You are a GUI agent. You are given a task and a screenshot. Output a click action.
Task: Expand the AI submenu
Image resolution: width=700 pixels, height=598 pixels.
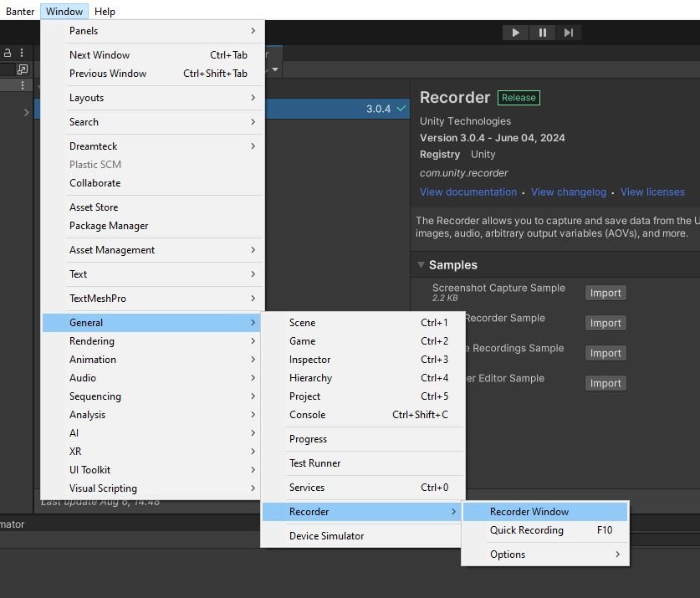tap(153, 433)
